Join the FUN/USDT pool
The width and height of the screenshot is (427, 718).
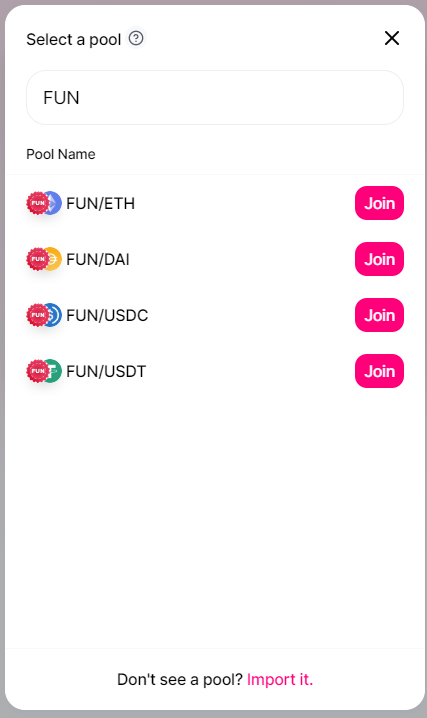point(379,371)
